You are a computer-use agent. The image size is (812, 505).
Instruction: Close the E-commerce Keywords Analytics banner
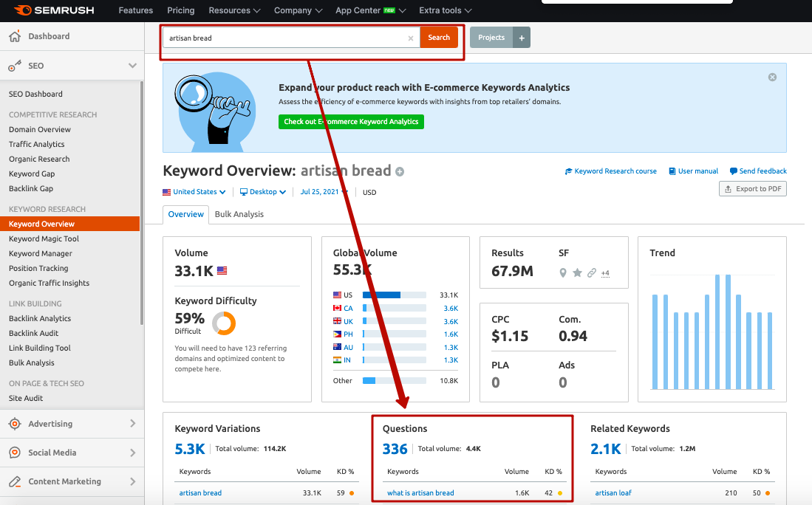pyautogui.click(x=772, y=77)
